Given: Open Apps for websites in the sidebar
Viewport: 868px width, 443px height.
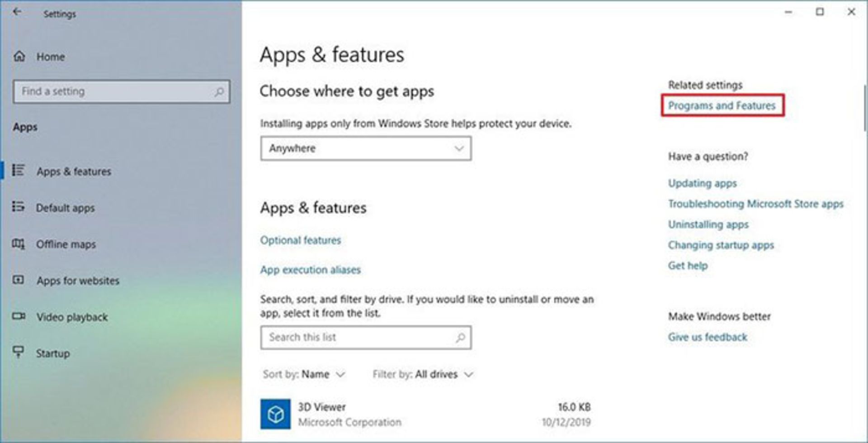Looking at the screenshot, I should [x=78, y=281].
